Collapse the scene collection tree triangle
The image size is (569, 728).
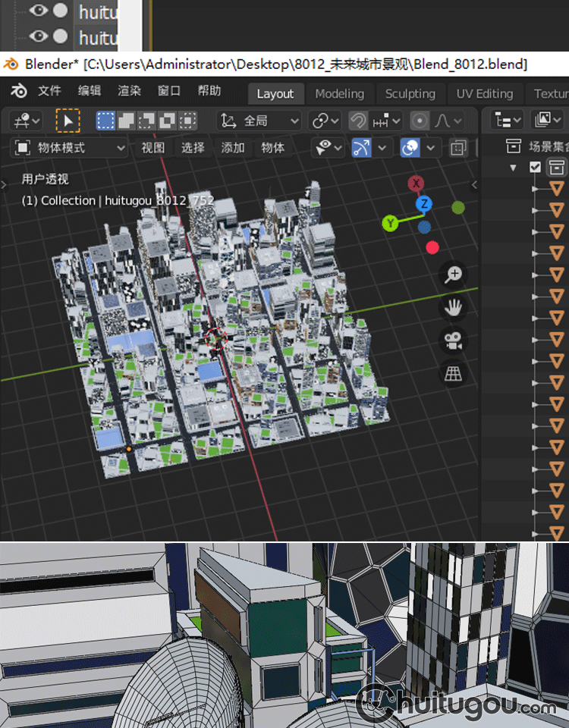point(514,167)
